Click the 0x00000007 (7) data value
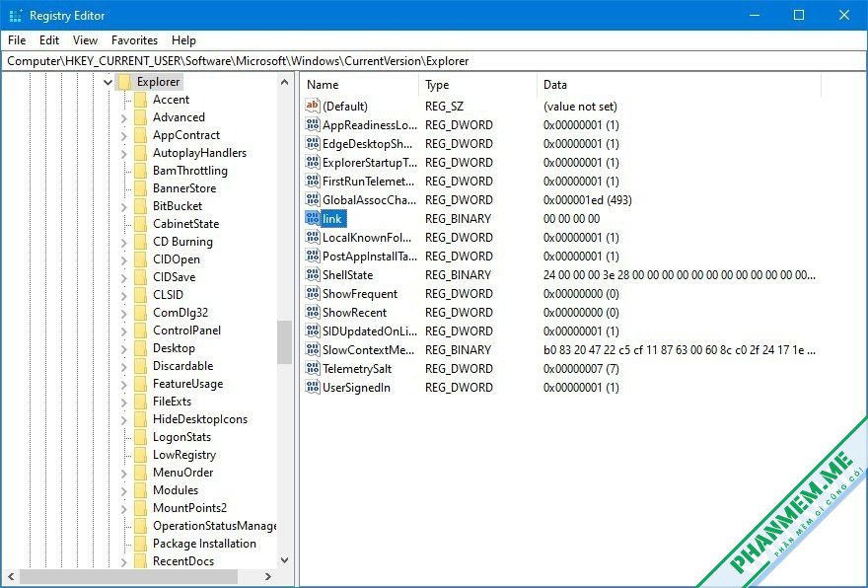The height and width of the screenshot is (588, 868). click(581, 369)
